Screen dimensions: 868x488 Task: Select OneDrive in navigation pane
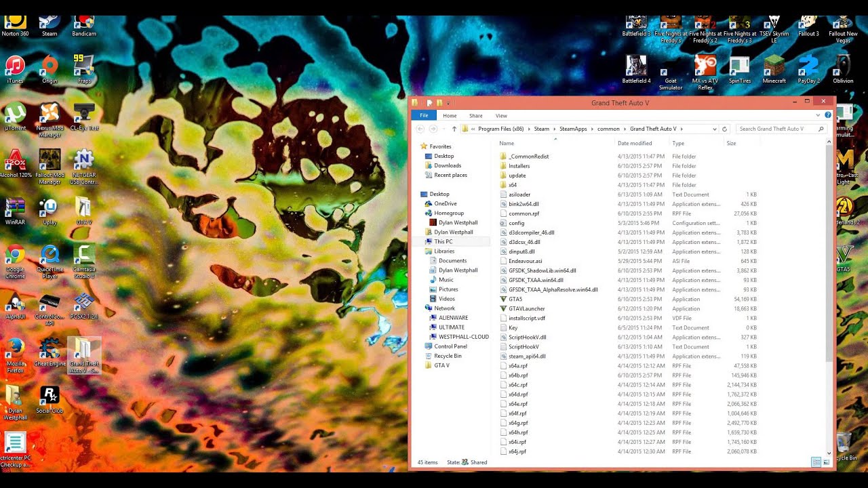(x=446, y=203)
